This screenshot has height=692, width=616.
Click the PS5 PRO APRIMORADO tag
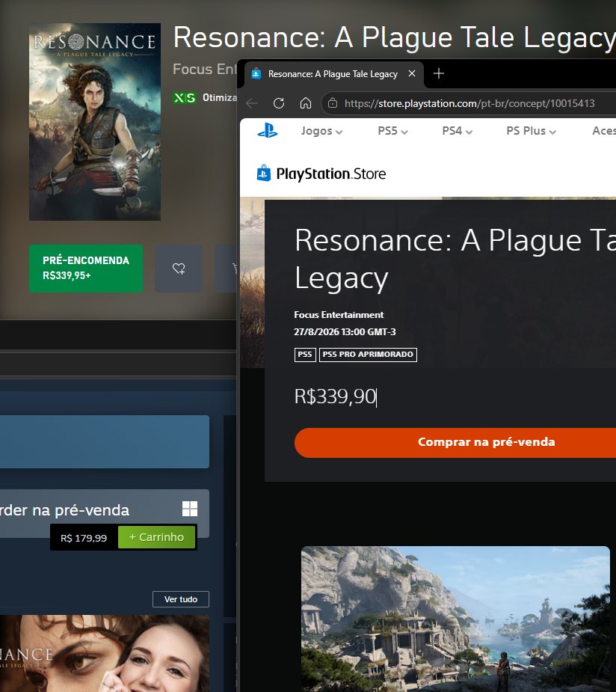(x=368, y=355)
